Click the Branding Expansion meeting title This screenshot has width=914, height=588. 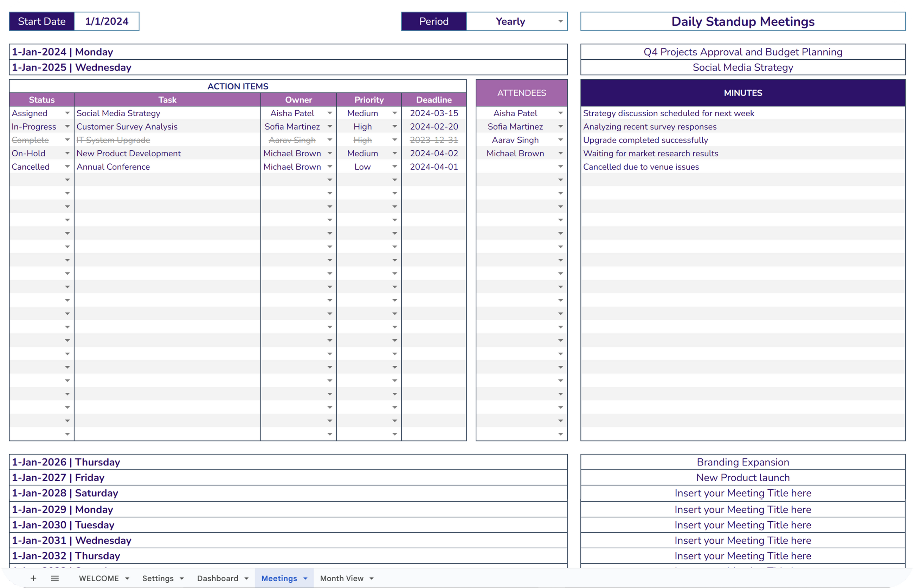(x=742, y=462)
